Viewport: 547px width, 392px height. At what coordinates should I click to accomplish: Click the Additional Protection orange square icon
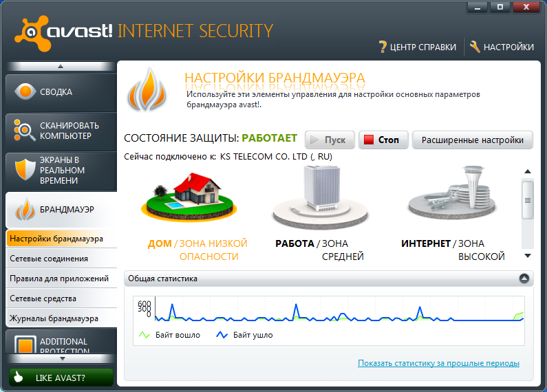(25, 345)
